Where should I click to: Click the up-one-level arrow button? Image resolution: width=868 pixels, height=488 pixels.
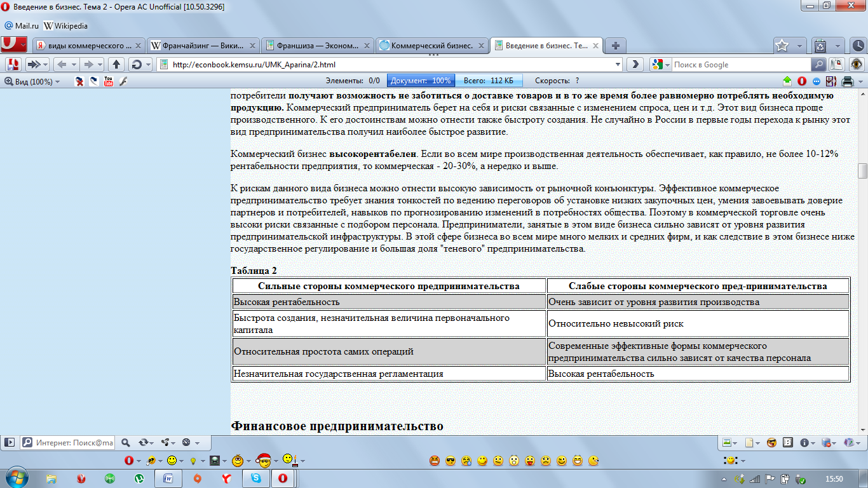pos(116,65)
